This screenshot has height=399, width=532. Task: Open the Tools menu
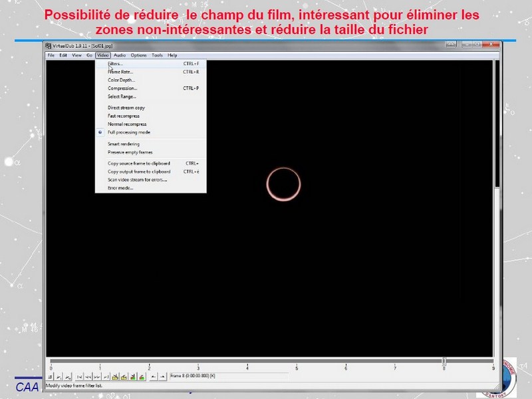coord(157,55)
